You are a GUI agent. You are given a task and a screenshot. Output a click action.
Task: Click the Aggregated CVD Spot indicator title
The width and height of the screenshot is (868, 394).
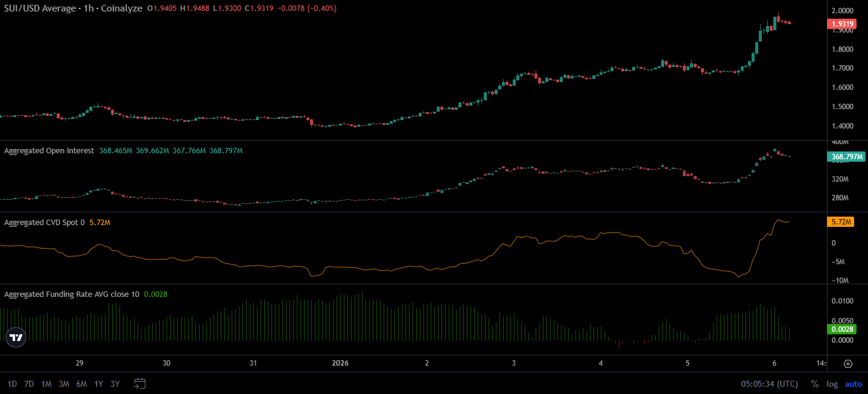[45, 223]
